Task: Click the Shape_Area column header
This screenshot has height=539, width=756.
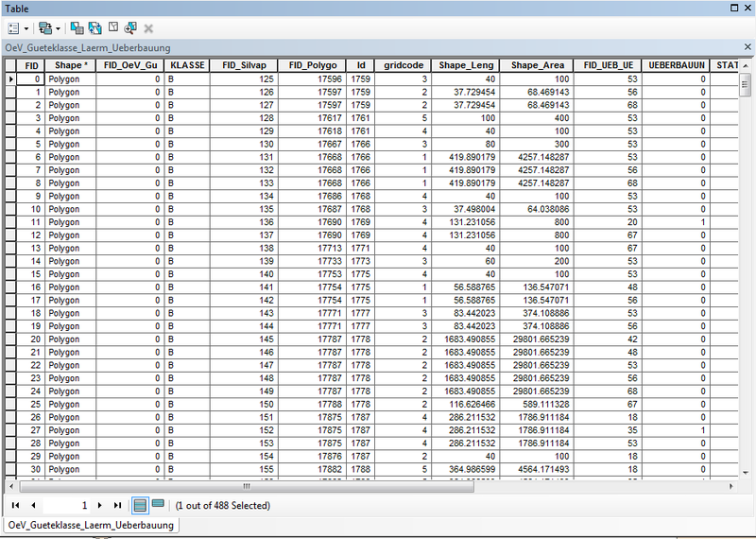Action: pos(538,65)
